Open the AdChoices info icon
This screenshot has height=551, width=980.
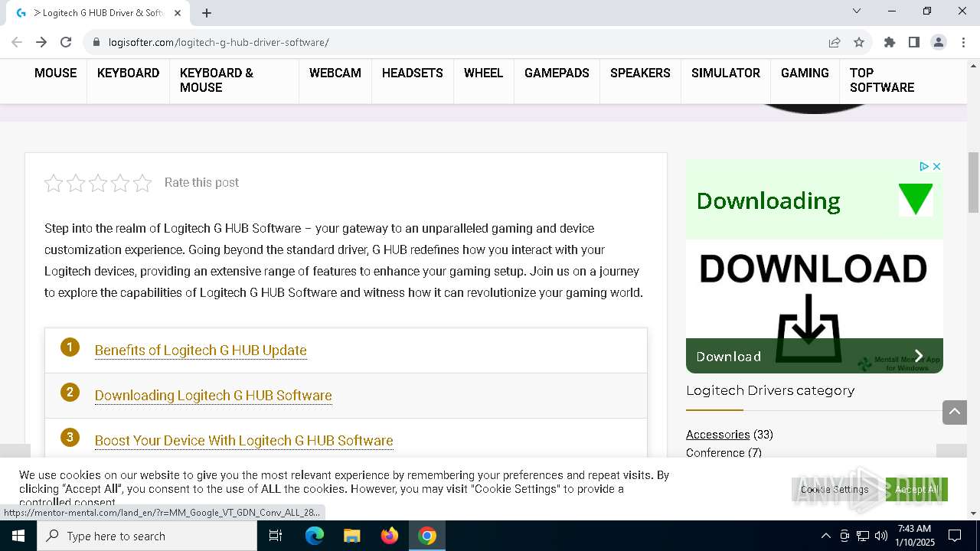pyautogui.click(x=924, y=166)
